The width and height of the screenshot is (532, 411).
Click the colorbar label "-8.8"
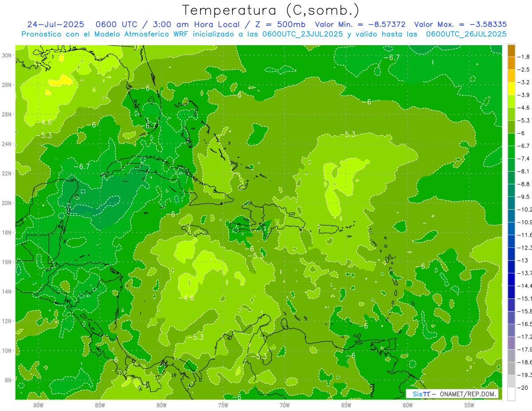tap(524, 184)
